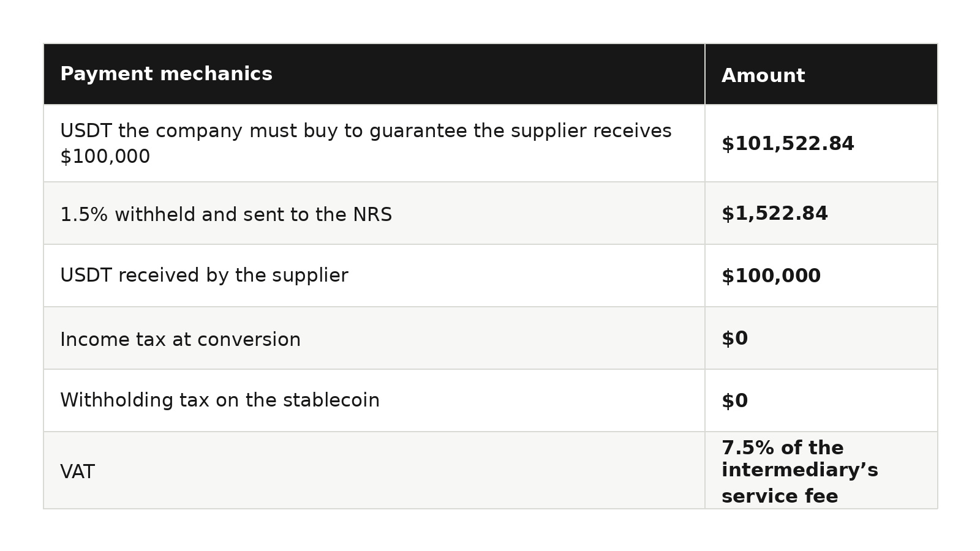Image resolution: width=980 pixels, height=551 pixels.
Task: Select the VAT row label
Action: pyautogui.click(x=77, y=472)
